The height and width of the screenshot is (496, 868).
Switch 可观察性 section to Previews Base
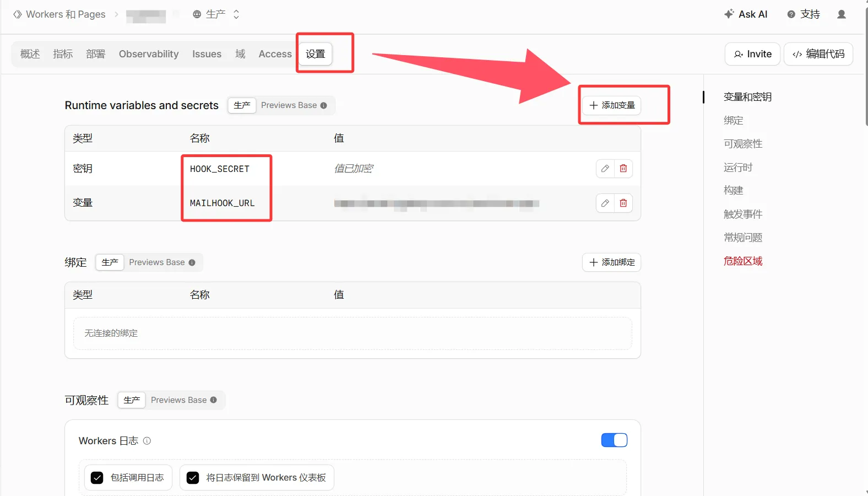[x=183, y=400]
